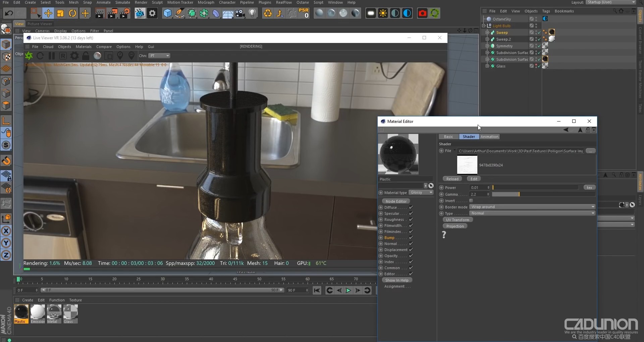Image resolution: width=644 pixels, height=342 pixels.
Task: Open Border mode Wrap around dropdown
Action: [532, 207]
